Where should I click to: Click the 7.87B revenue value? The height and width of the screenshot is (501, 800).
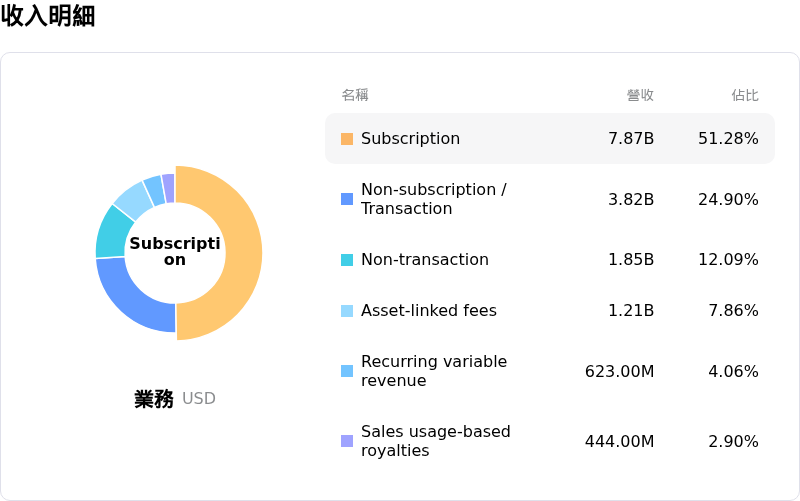(x=631, y=139)
